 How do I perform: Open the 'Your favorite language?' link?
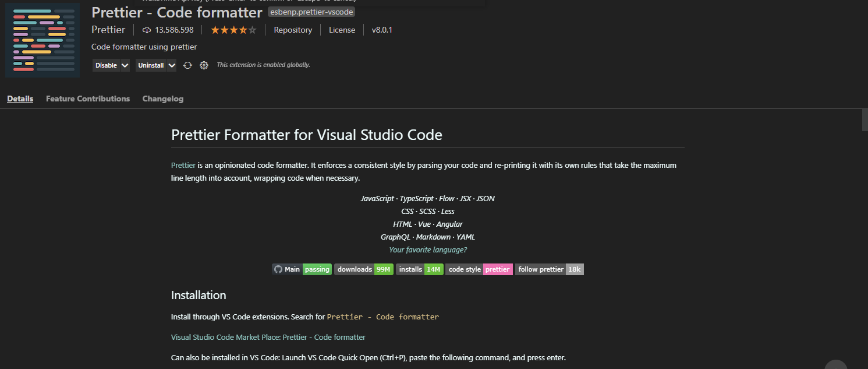[x=428, y=249]
